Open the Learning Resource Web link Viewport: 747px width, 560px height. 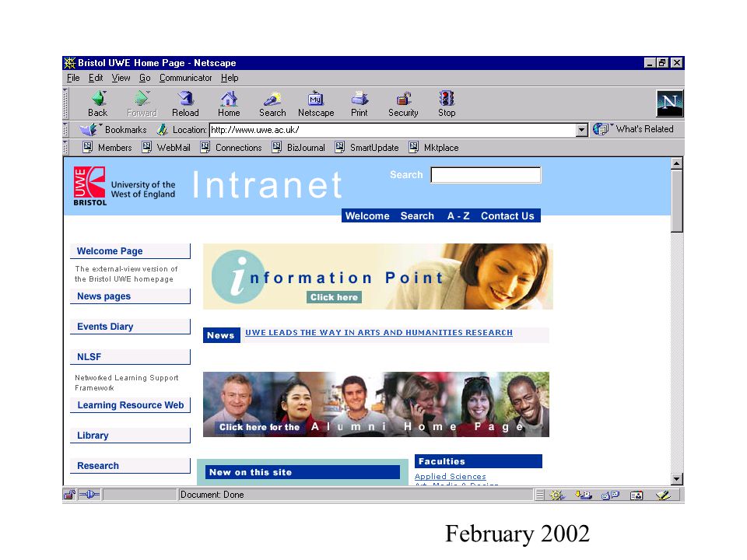[x=130, y=405]
